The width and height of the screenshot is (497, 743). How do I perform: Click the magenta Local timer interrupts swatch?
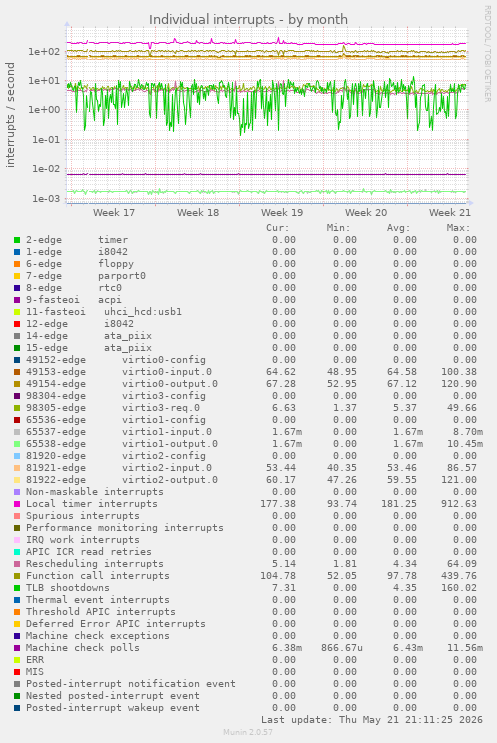(17, 504)
